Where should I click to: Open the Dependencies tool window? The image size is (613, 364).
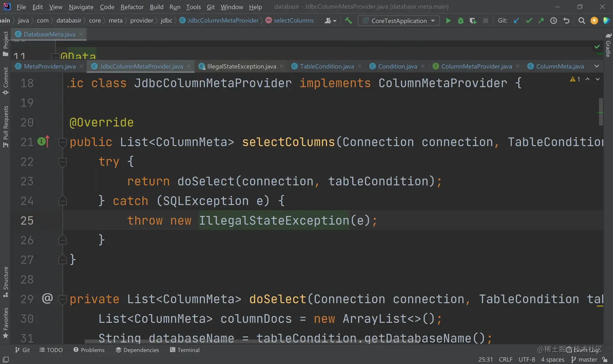[x=137, y=350]
